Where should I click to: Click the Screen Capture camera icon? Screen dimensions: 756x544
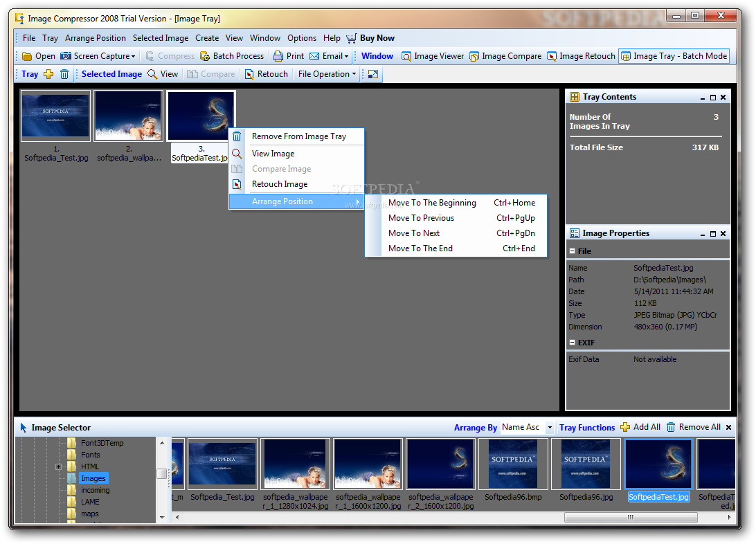click(66, 56)
